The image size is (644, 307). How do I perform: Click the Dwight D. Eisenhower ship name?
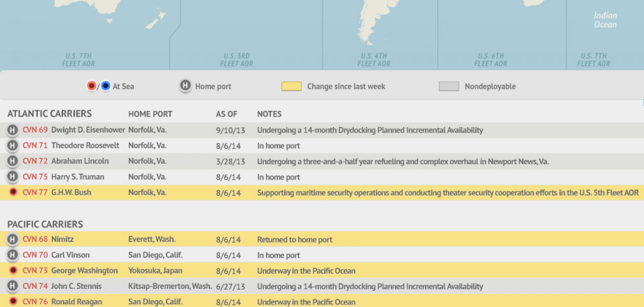pos(88,130)
